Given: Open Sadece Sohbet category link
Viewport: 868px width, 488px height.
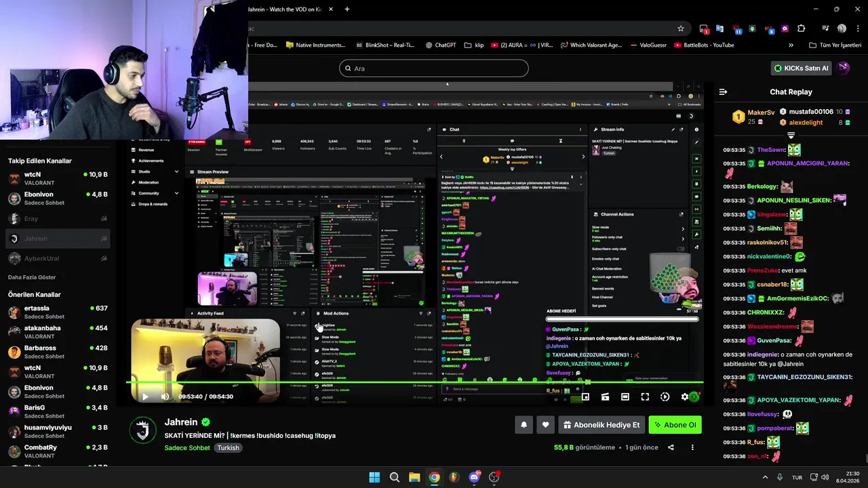Looking at the screenshot, I should [x=187, y=447].
